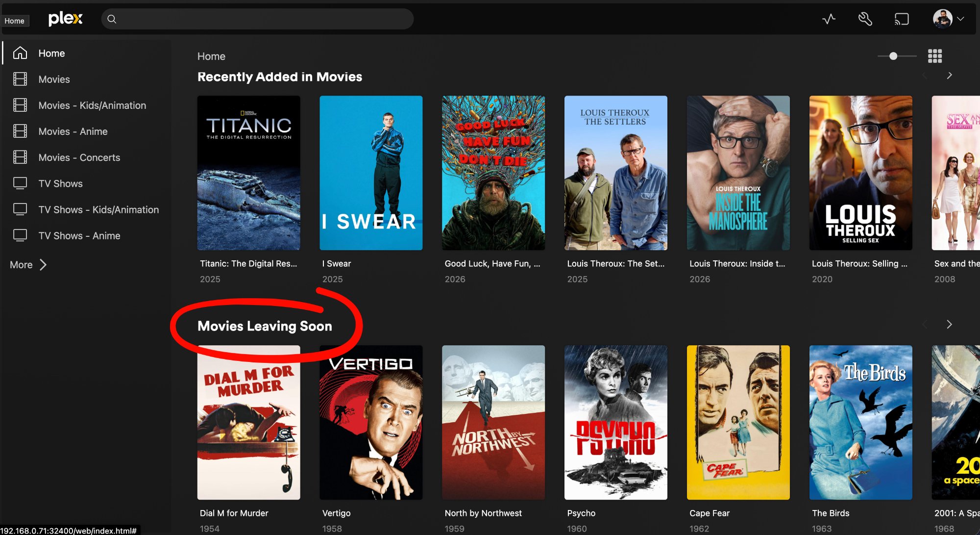This screenshot has height=535, width=980.
Task: Open the Recently Added in Movies heading
Action: point(279,76)
